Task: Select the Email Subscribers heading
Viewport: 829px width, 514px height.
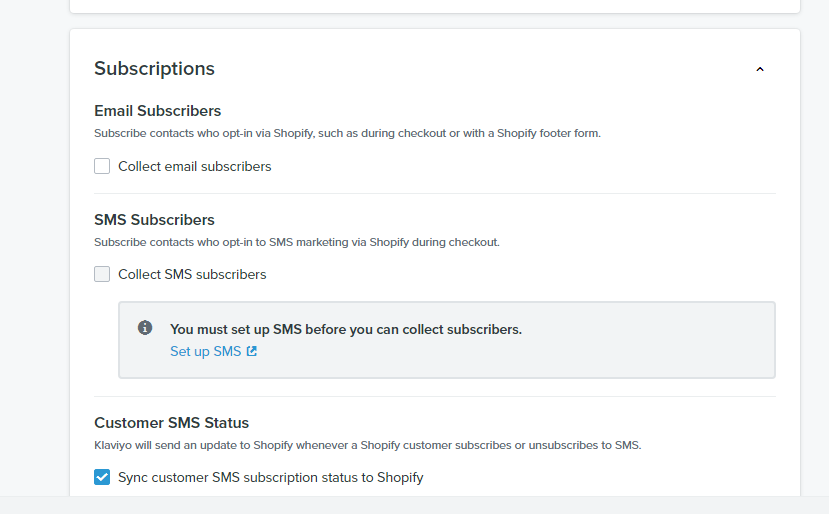Action: tap(157, 111)
